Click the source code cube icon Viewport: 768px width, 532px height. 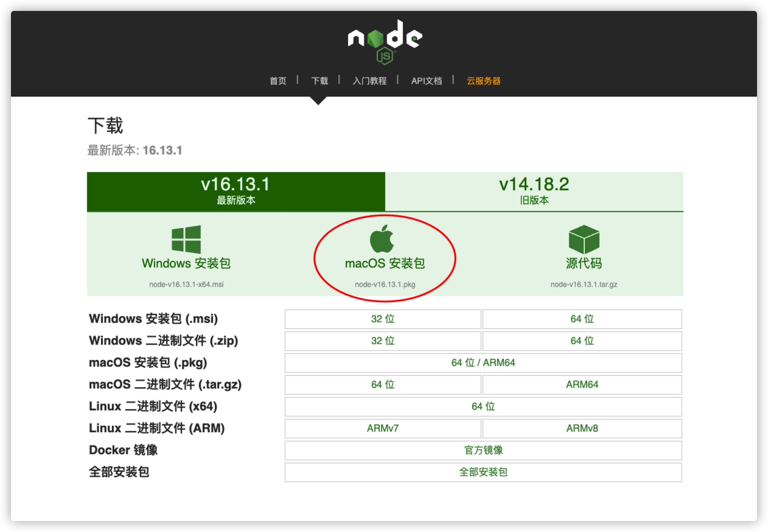coord(584,239)
